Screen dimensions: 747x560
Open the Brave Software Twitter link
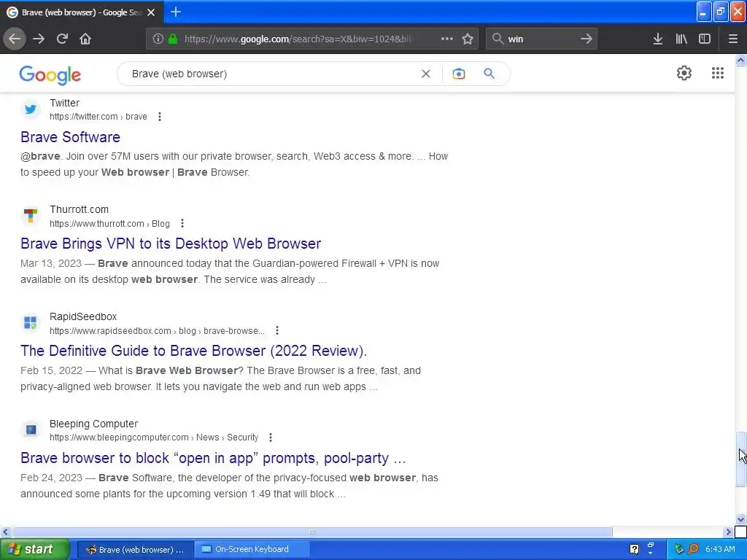coord(70,137)
